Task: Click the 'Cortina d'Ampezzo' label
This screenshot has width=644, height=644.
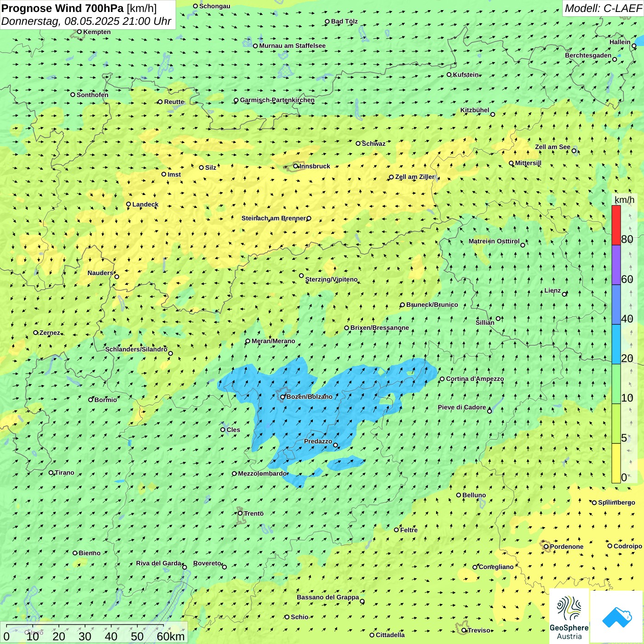Action: (475, 379)
